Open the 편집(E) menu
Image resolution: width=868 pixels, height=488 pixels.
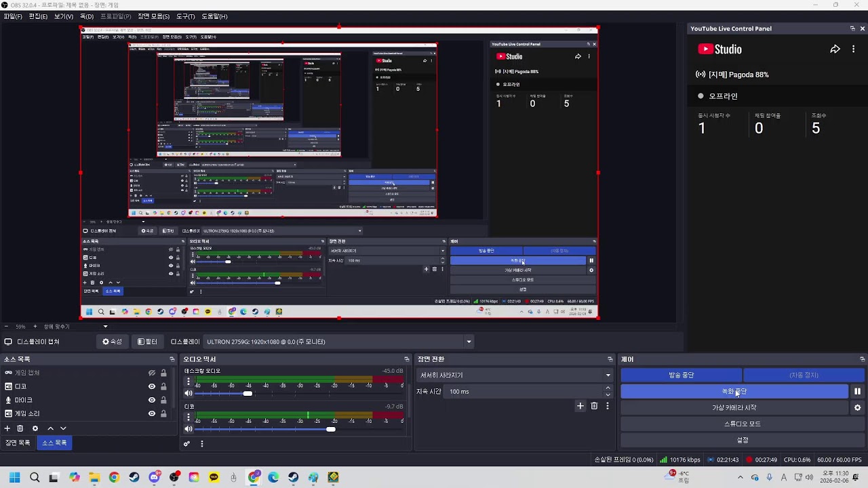click(x=38, y=16)
